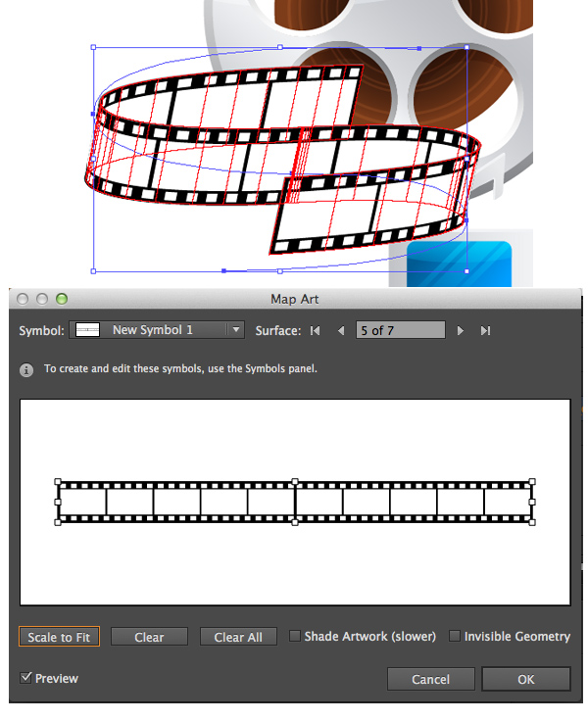Click the green zoom window button
This screenshot has width=588, height=721.
point(61,299)
